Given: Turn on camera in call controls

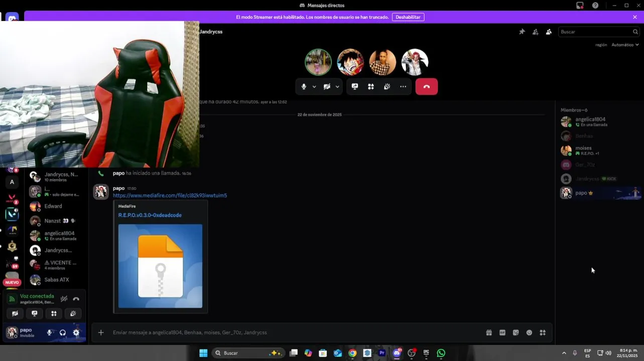Looking at the screenshot, I should (x=327, y=87).
